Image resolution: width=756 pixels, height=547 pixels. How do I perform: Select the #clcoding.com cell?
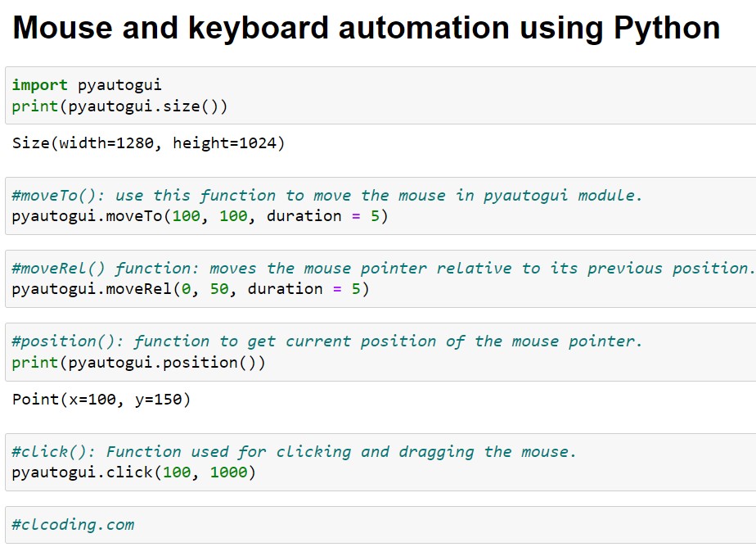[x=380, y=525]
